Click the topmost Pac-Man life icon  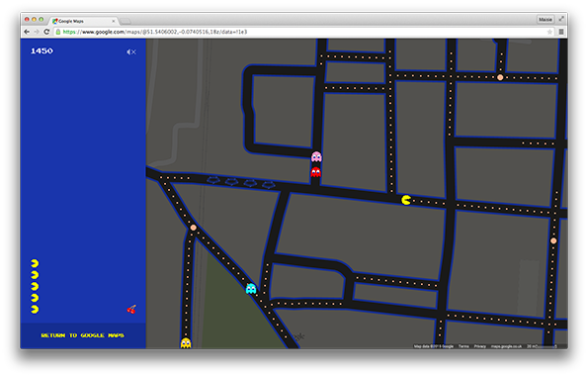pos(35,263)
